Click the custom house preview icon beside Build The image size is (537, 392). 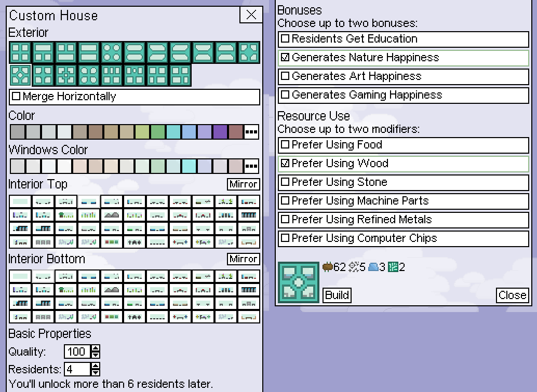tap(299, 282)
